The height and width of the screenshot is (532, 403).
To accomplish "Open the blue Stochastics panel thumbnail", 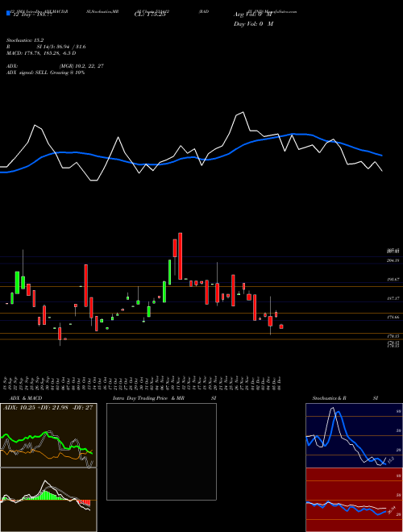I will click(x=354, y=435).
